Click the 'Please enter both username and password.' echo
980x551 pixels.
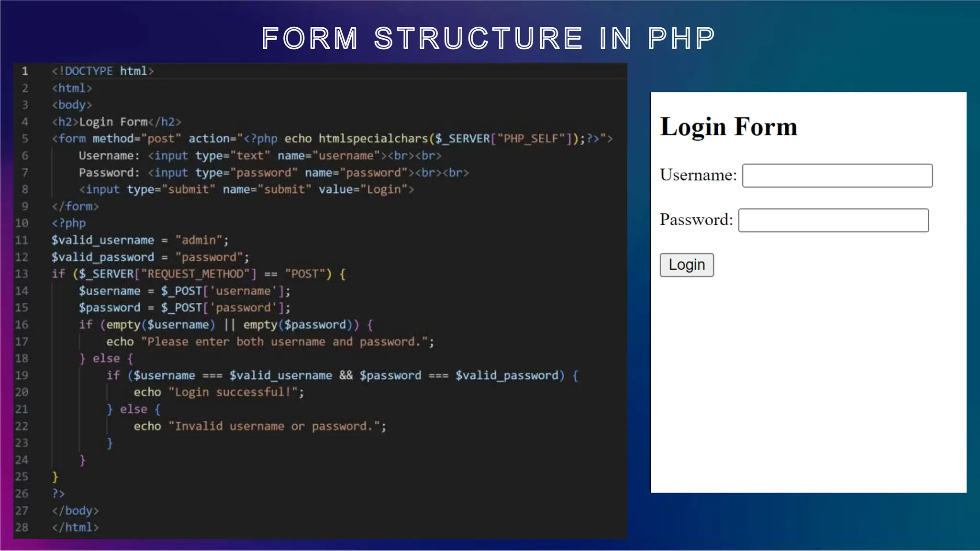270,342
